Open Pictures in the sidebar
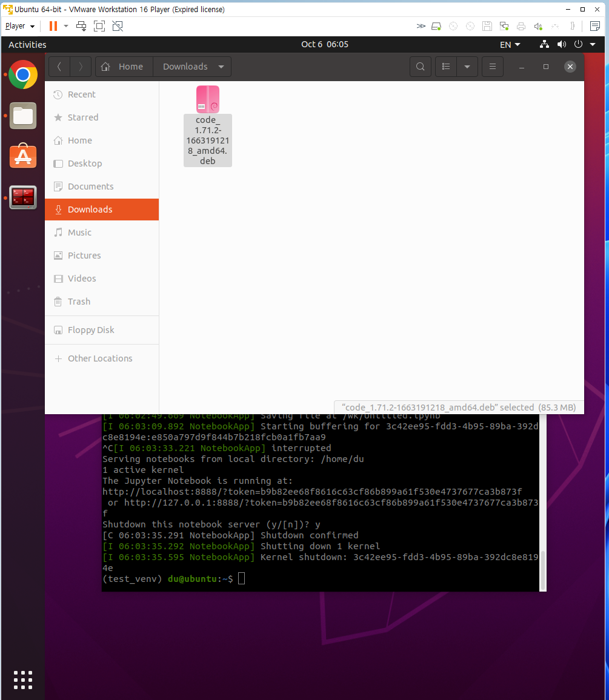 click(102, 256)
